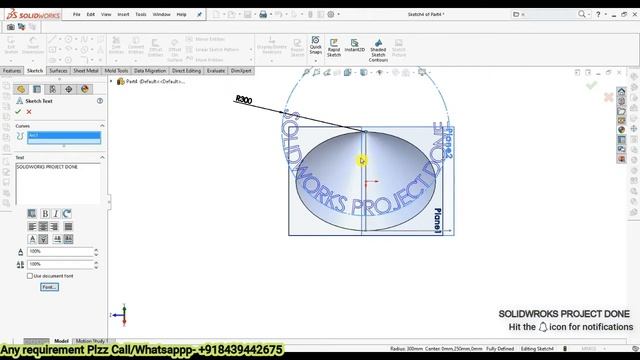Open the DimXpertManager tab
The height and width of the screenshot is (360, 640).
pyautogui.click(x=69, y=89)
